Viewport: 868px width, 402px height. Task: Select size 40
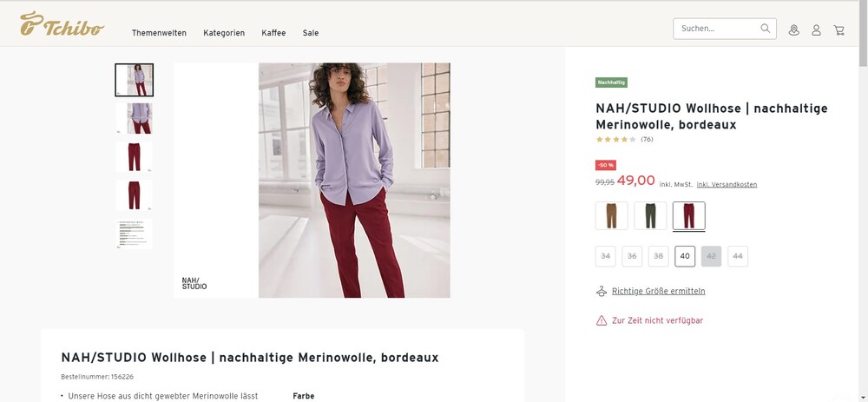(685, 256)
